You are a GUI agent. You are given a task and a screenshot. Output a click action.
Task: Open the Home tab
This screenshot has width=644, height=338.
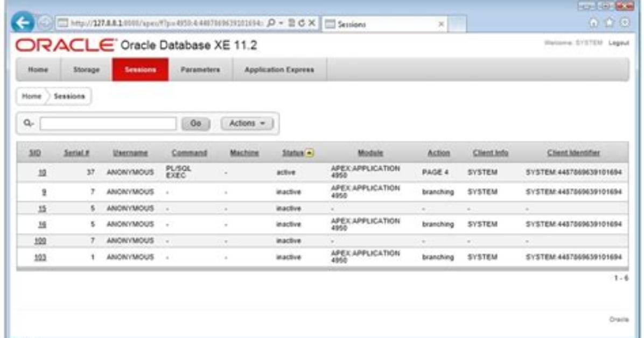click(x=38, y=70)
